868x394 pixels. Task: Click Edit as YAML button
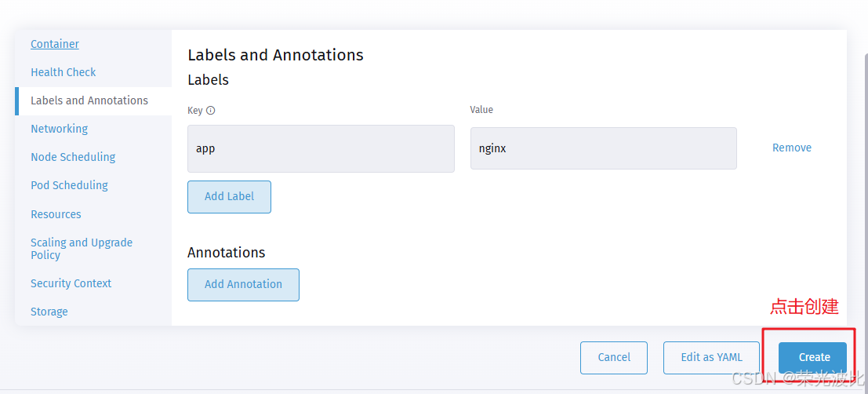click(711, 357)
